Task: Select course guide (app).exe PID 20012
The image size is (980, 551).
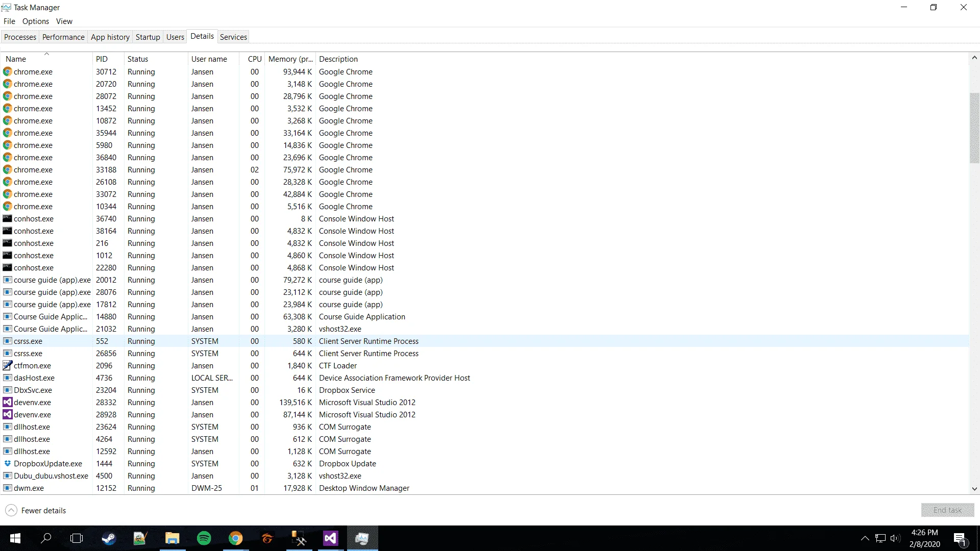Action: pos(485,280)
